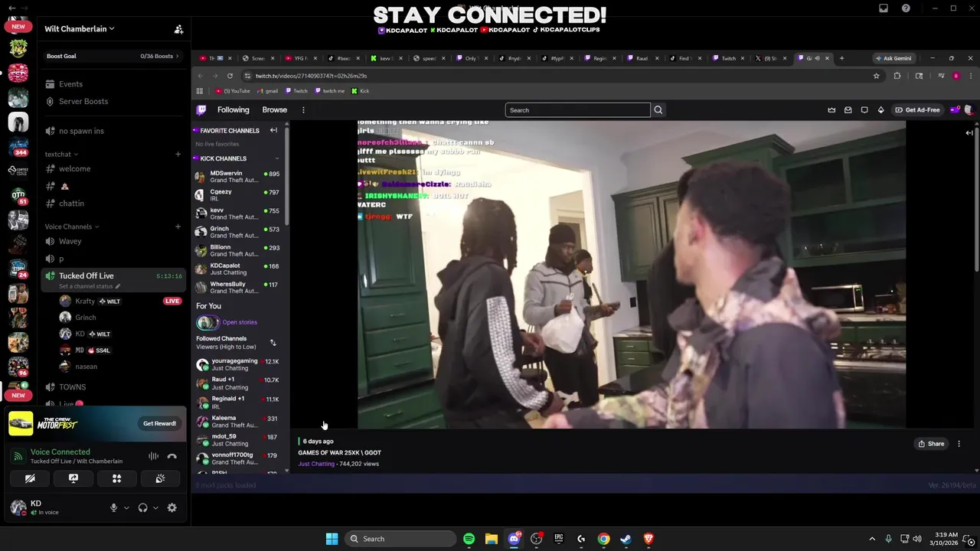This screenshot has height=551, width=980.
Task: Reload page in Chrome toolbar
Action: click(x=230, y=76)
